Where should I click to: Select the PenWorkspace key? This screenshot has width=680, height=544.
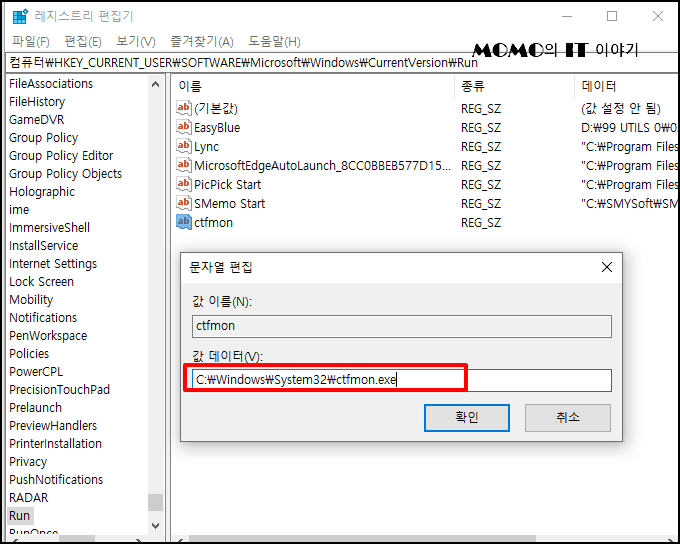point(48,336)
